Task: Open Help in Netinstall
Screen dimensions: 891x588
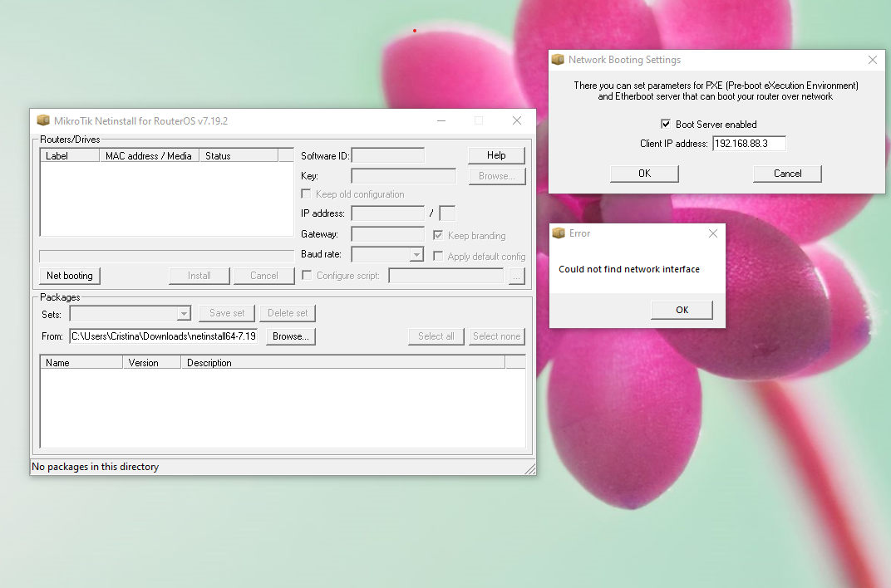Action: pyautogui.click(x=497, y=155)
